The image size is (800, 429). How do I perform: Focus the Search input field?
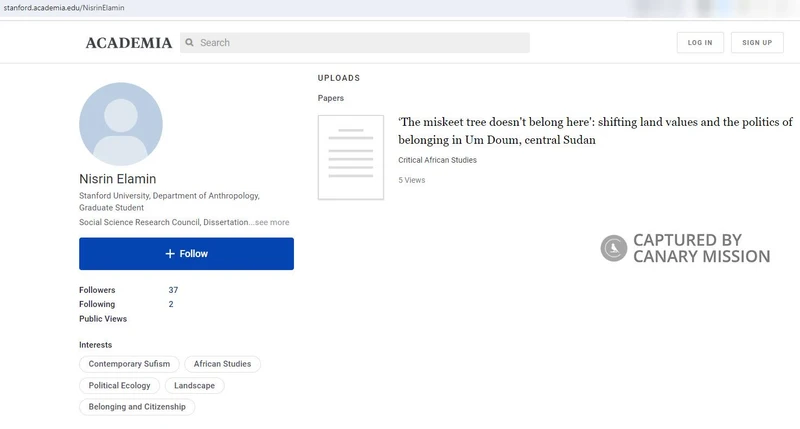tap(360, 43)
